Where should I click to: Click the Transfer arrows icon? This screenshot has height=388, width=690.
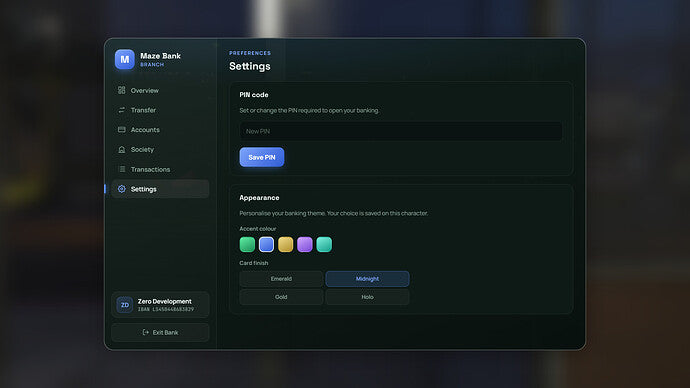pos(121,110)
